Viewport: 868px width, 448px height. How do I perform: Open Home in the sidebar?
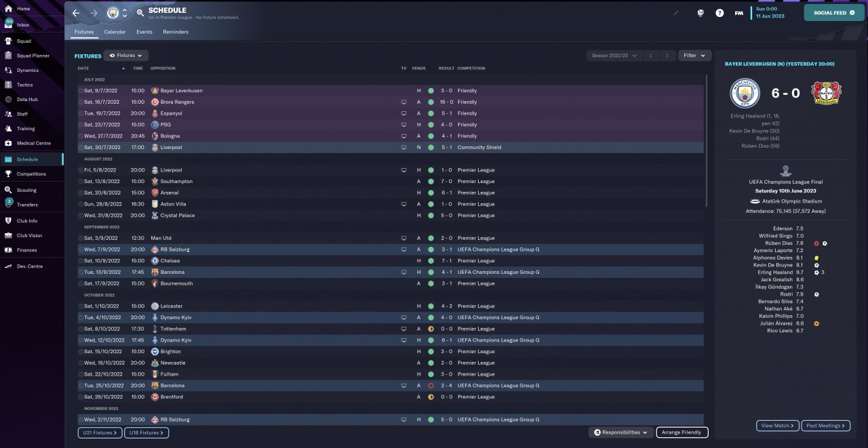point(23,8)
